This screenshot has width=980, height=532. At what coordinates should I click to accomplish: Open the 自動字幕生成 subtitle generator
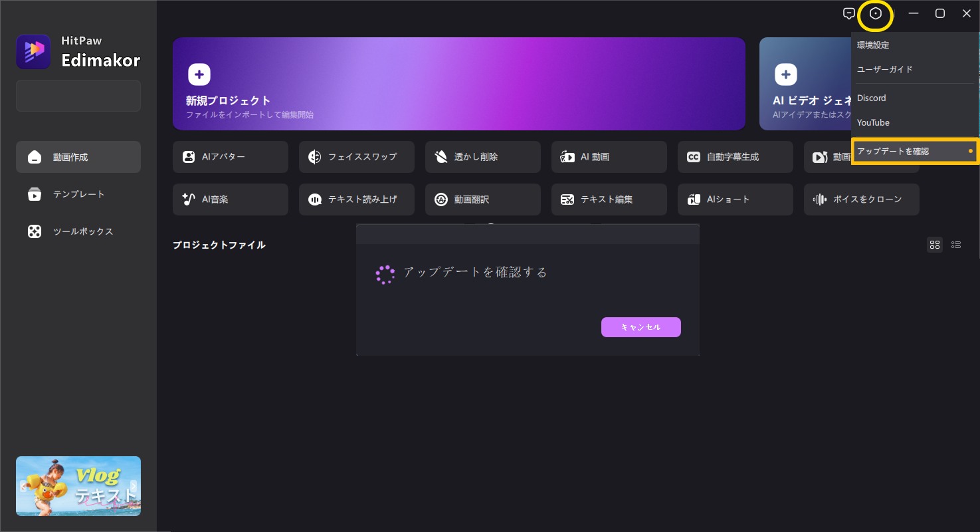pos(735,156)
